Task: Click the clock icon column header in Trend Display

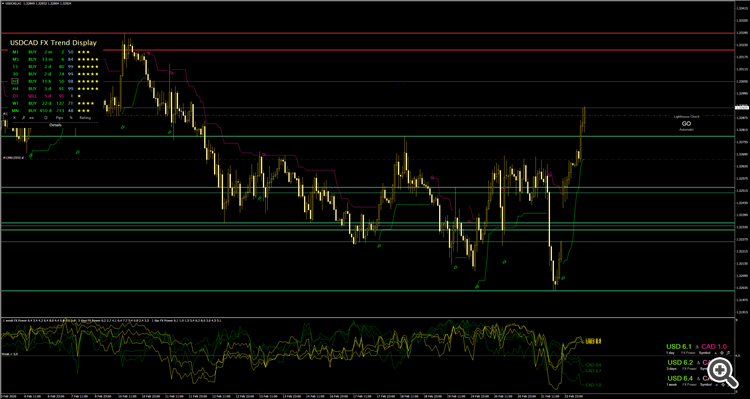Action: pos(46,117)
